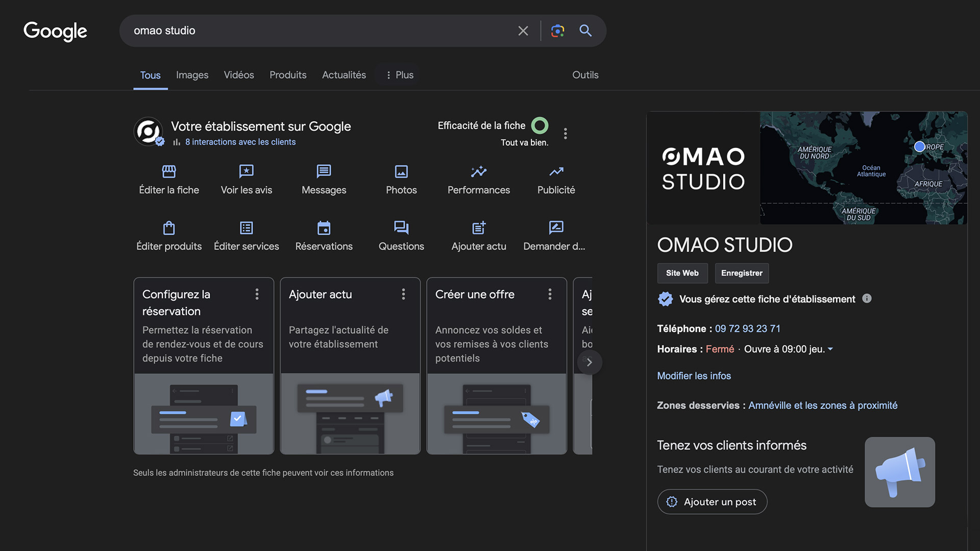Clear the search query with the X icon
This screenshot has height=551, width=980.
click(x=523, y=31)
